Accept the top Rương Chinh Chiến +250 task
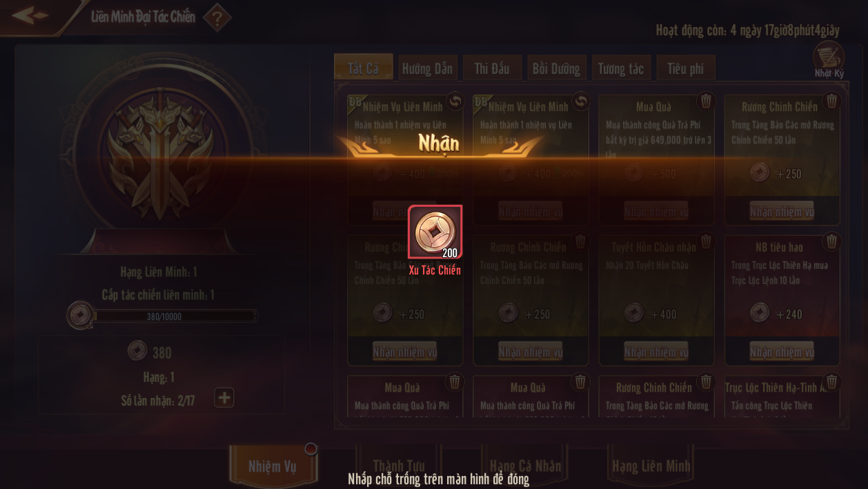The width and height of the screenshot is (868, 489). (x=782, y=212)
